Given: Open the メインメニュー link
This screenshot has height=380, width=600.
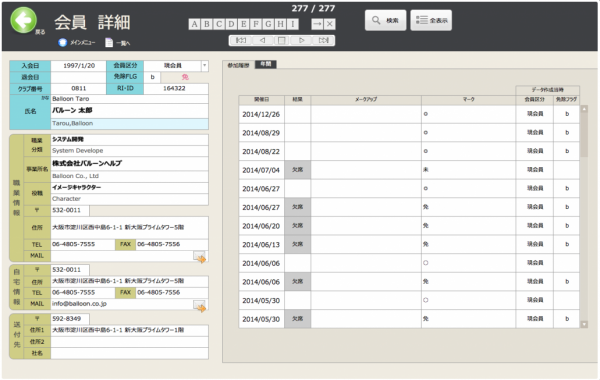Looking at the screenshot, I should [x=77, y=42].
